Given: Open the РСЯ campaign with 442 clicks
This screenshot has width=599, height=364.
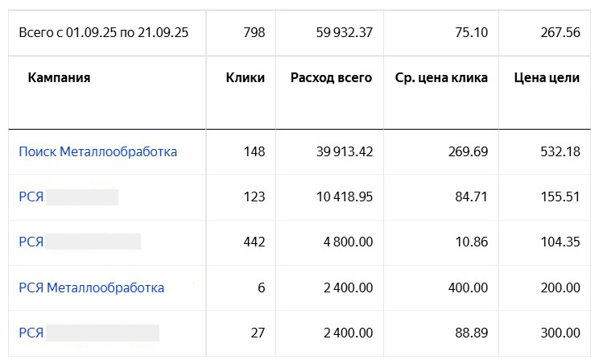Looking at the screenshot, I should click(x=31, y=242).
